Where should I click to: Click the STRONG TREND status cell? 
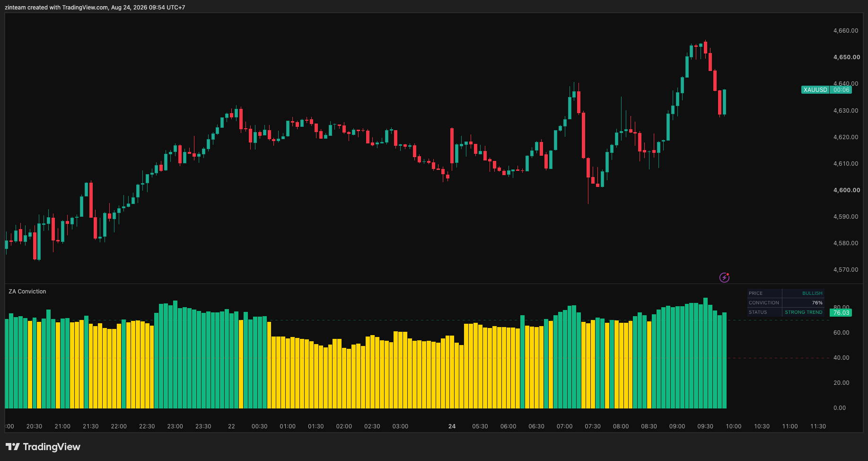[x=803, y=312]
